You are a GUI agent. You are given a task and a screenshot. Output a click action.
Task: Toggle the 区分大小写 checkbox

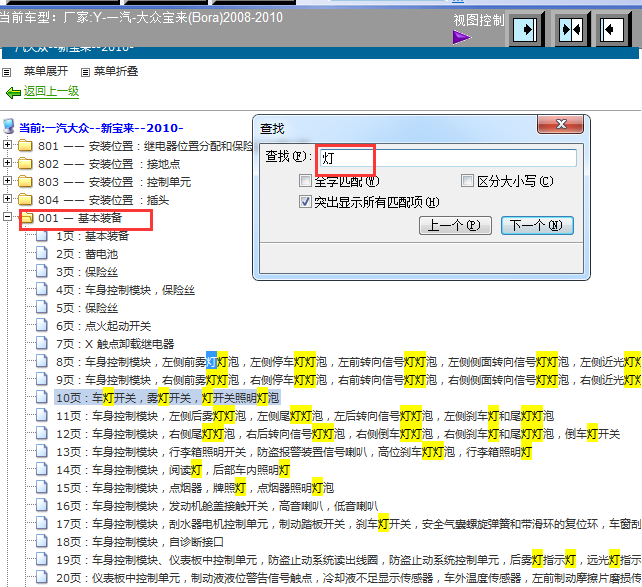coord(467,181)
